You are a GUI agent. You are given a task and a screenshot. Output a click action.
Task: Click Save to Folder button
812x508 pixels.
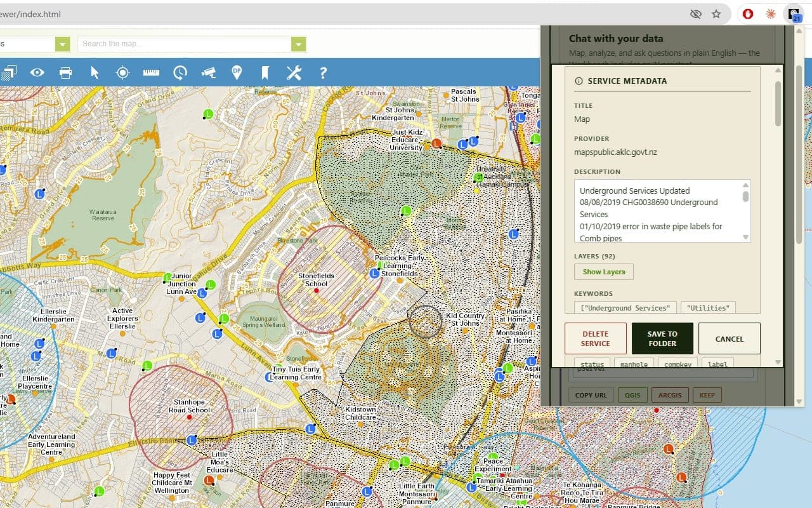coord(662,338)
